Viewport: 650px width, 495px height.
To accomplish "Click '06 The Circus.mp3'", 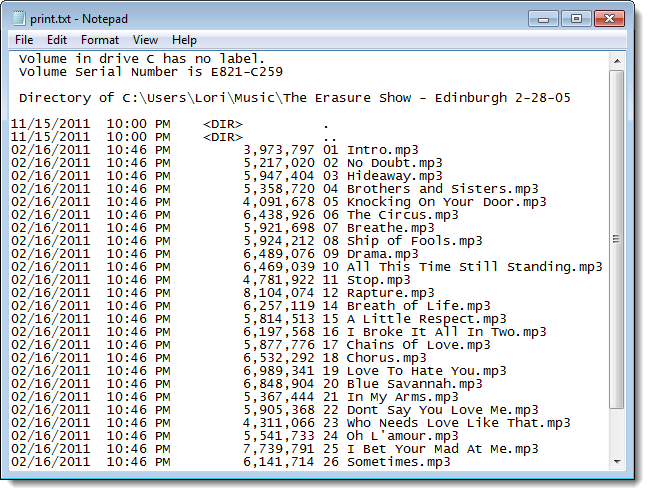I will click(391, 215).
